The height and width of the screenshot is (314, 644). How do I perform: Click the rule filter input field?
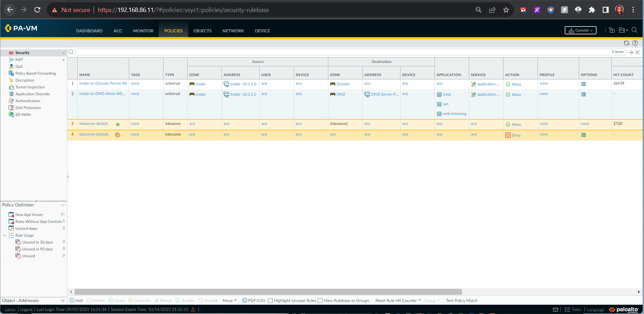click(x=240, y=52)
